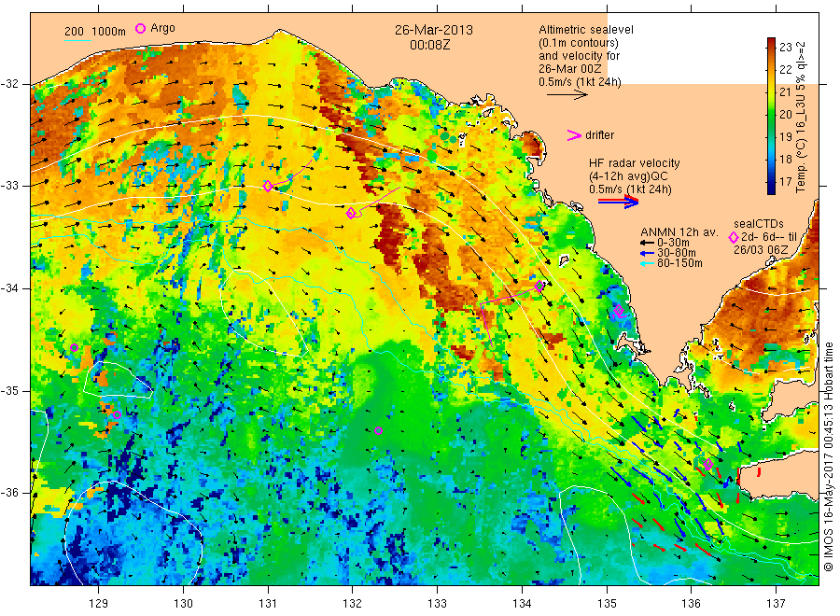This screenshot has height=616, width=840.
Task: Click the 'HF radar velocity' caption text
Action: pos(635,163)
